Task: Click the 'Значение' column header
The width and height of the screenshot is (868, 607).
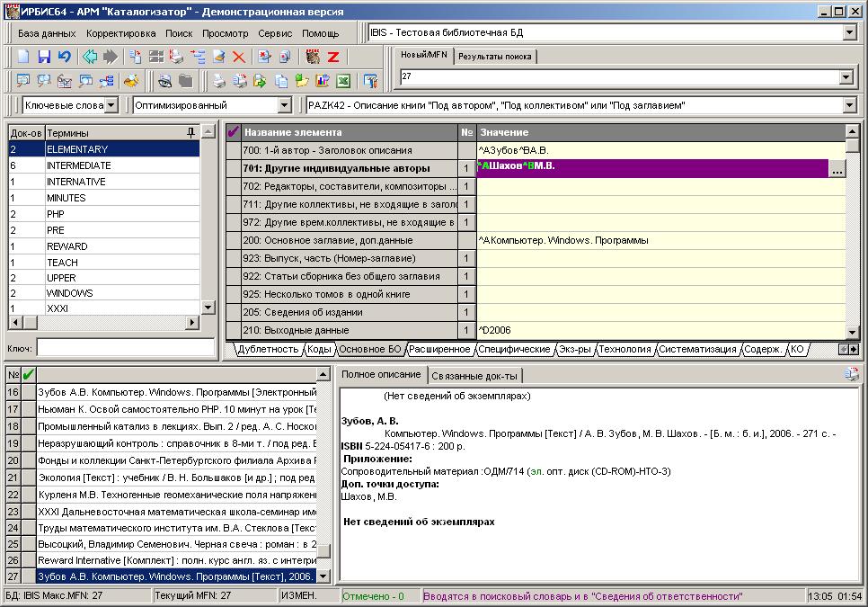Action: pos(661,132)
